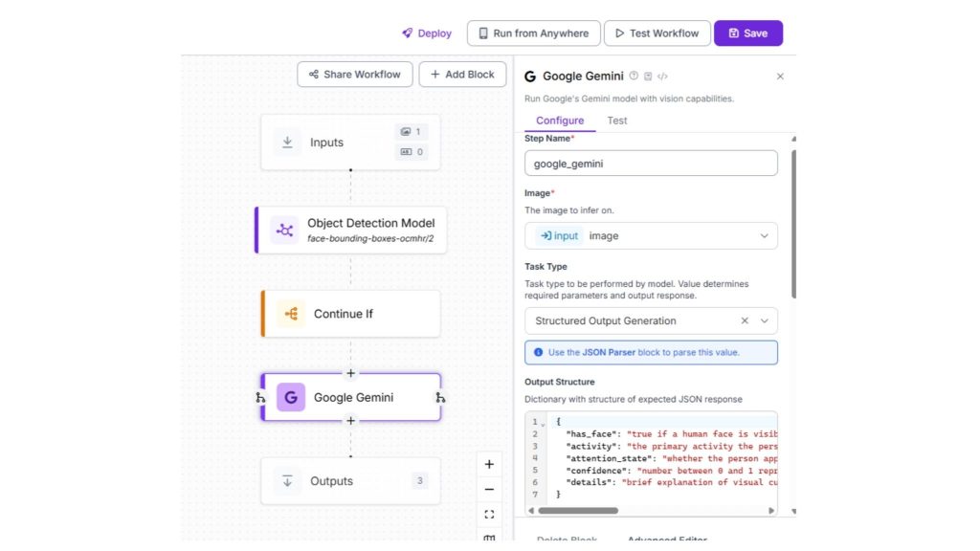Switch to the Test tab
Image resolution: width=980 pixels, height=551 pixels.
point(617,121)
